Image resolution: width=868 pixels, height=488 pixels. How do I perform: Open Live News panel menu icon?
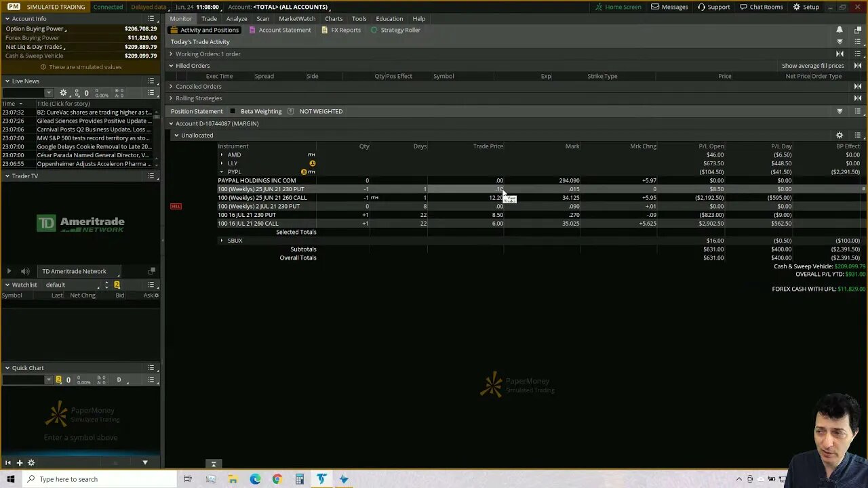(151, 81)
